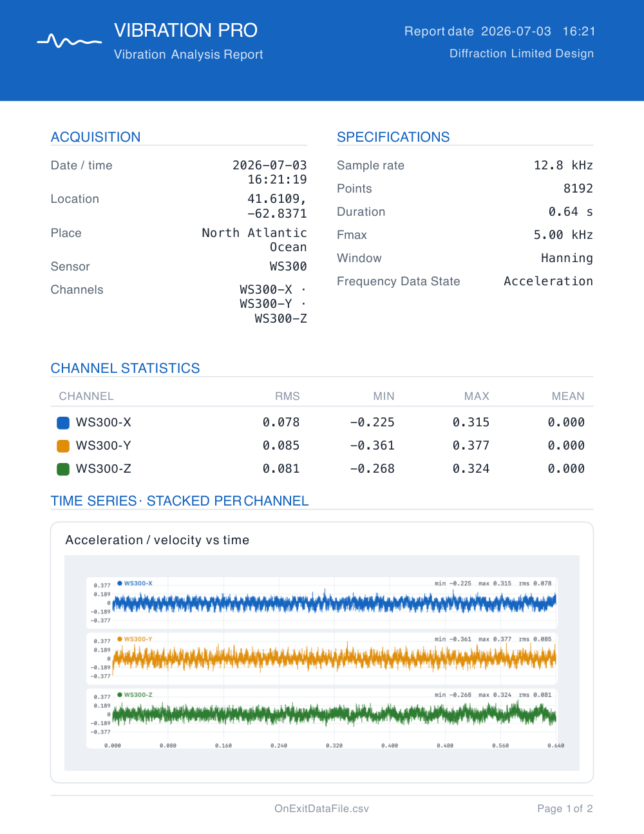Click the CHANNEL STATISTICS heading
Image resolution: width=644 pixels, height=834 pixels.
click(125, 368)
